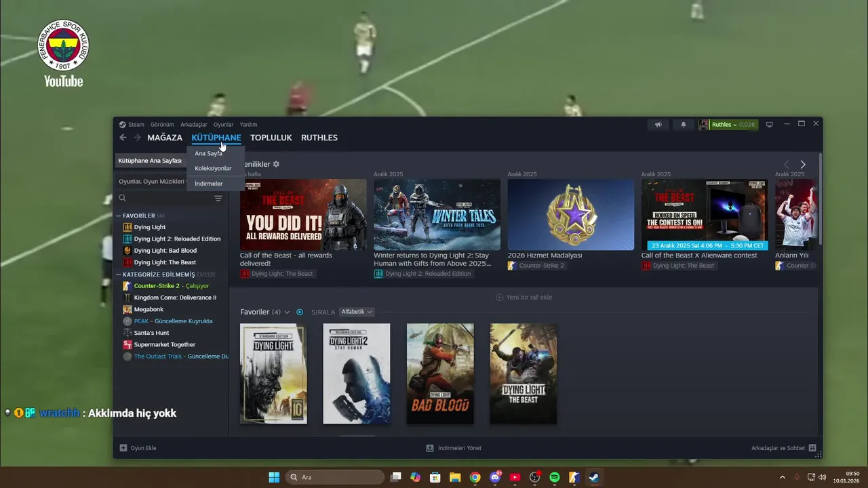Select Counter-Strike 2 in the sidebar
This screenshot has width=868, height=488.
(x=172, y=286)
